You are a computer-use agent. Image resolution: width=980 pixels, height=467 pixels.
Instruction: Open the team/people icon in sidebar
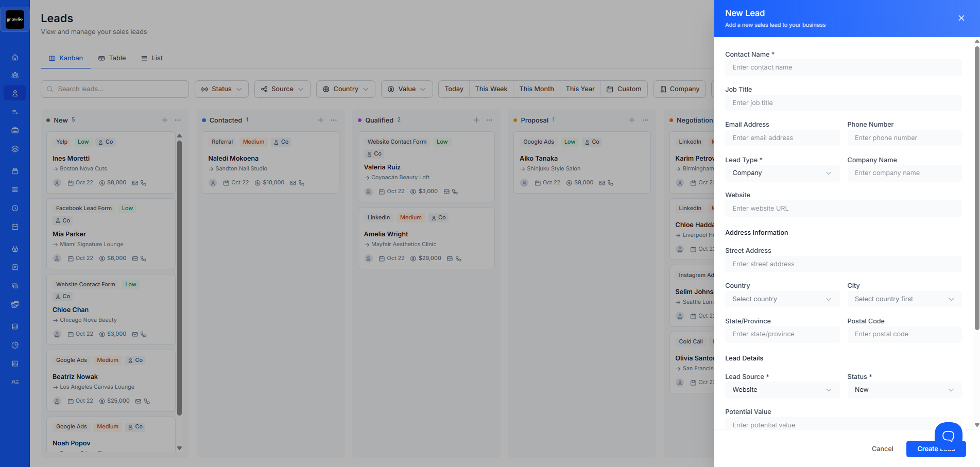click(15, 75)
